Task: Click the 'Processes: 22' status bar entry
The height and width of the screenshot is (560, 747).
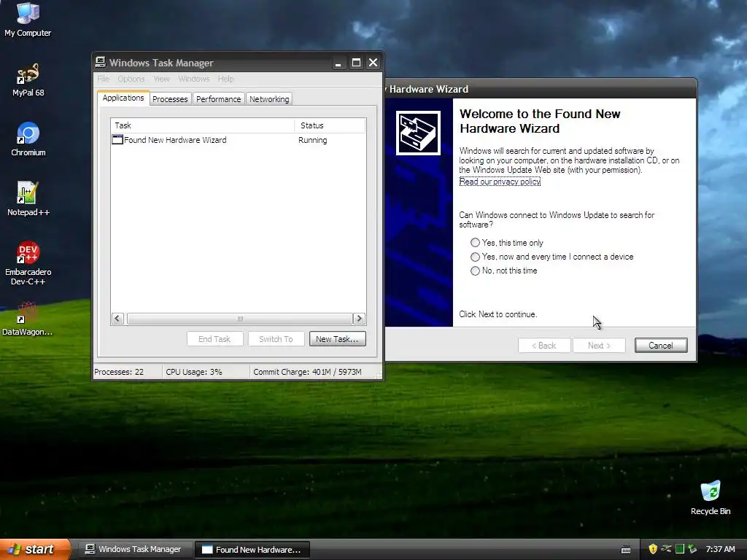Action: point(127,372)
